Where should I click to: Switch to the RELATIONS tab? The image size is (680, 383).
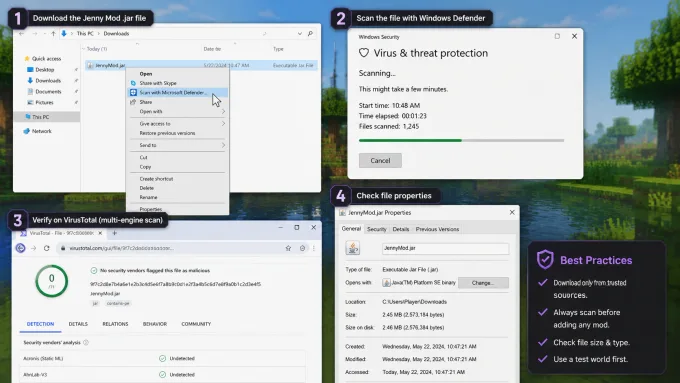point(115,324)
